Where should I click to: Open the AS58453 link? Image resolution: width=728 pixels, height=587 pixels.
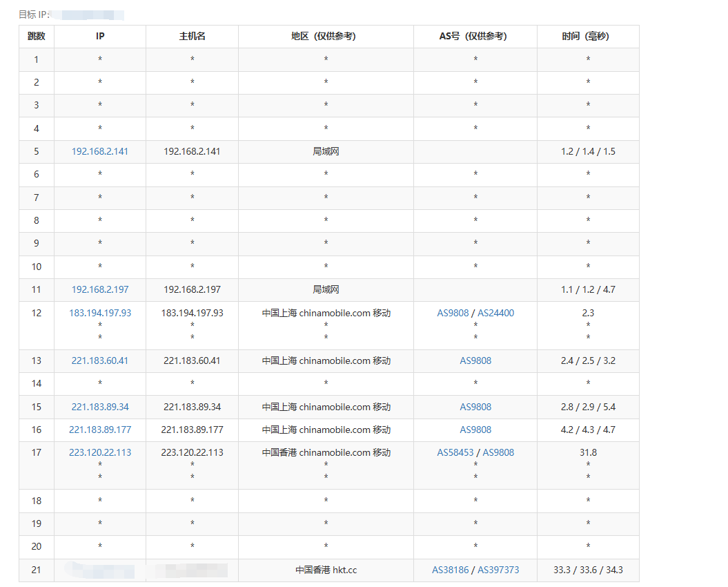click(x=455, y=452)
